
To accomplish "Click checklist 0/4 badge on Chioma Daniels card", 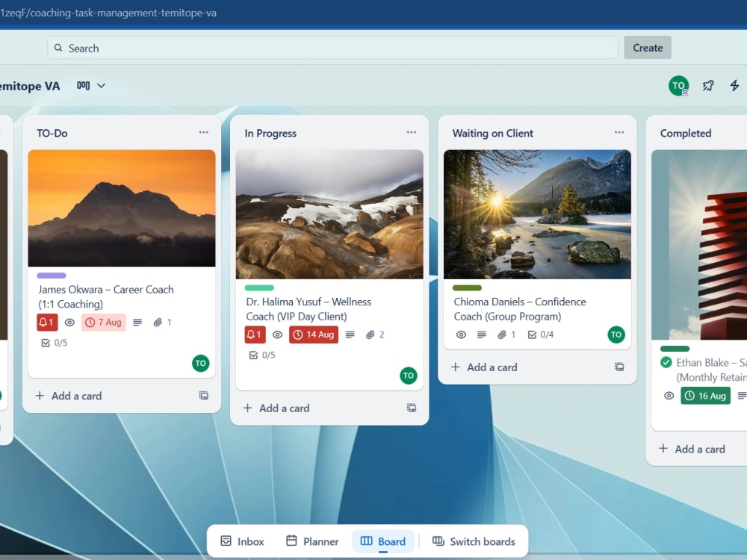I will coord(541,335).
